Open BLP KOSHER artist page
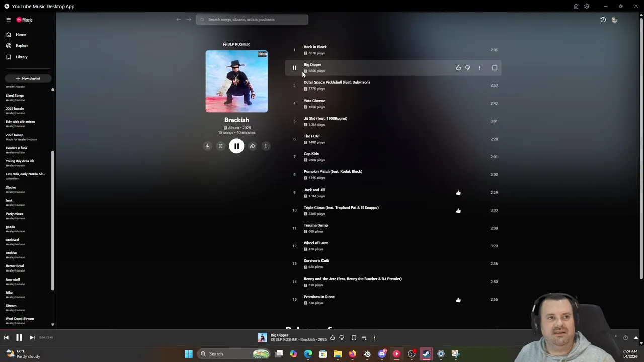This screenshot has width=644, height=362. pos(236,44)
